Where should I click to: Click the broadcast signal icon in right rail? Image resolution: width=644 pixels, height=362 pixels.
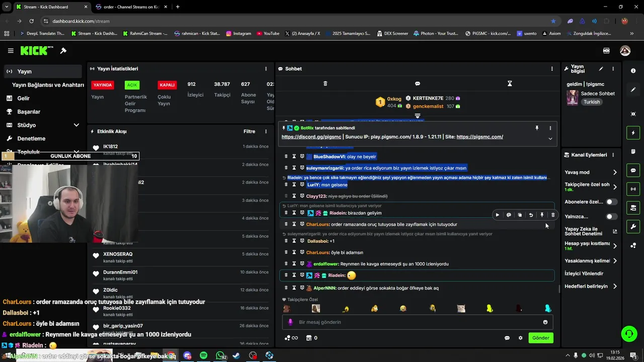[633, 189]
